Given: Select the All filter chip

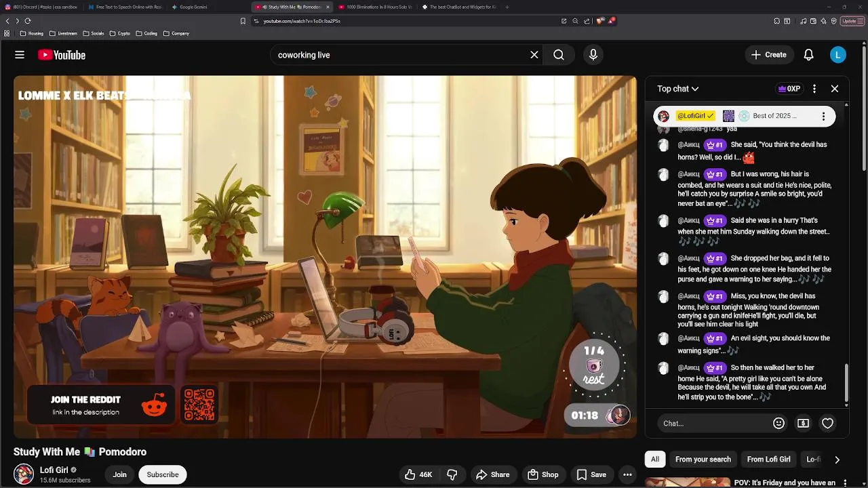Looking at the screenshot, I should coord(655,460).
